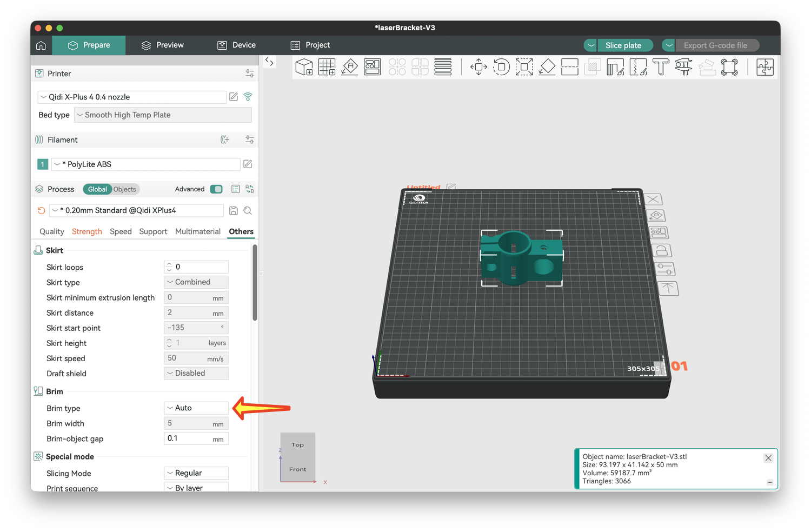Select the Lay on face tool
Image resolution: width=811 pixels, height=532 pixels.
(x=547, y=67)
